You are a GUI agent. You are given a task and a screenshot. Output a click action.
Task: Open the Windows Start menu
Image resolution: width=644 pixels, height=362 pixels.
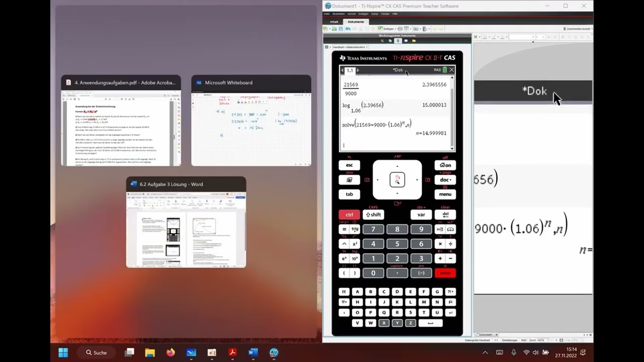click(63, 352)
